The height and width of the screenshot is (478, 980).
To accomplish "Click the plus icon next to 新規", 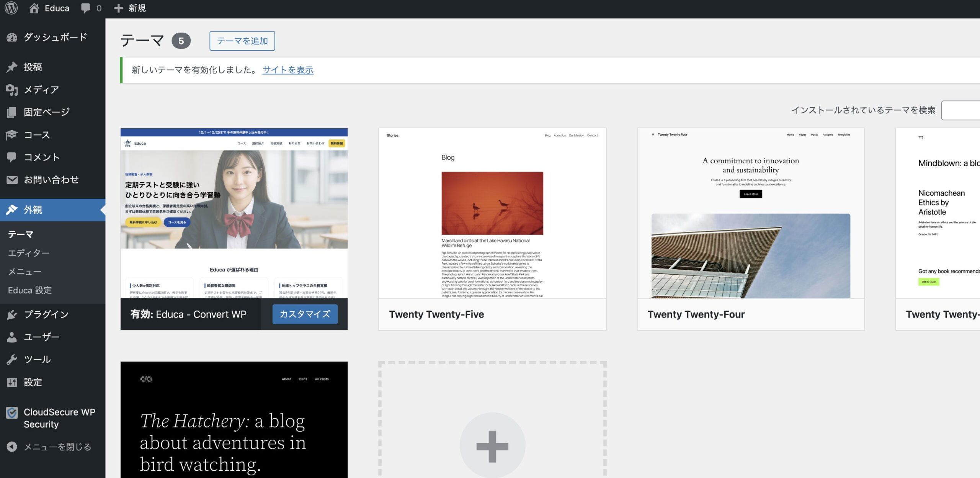I will pyautogui.click(x=119, y=8).
